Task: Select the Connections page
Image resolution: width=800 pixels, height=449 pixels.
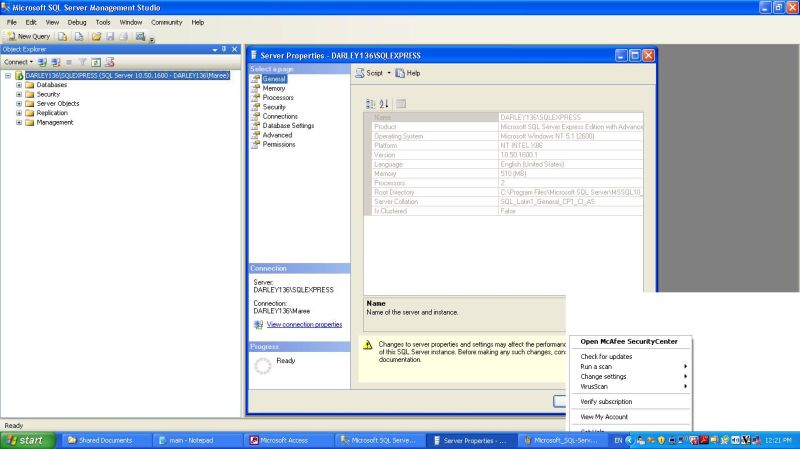Action: [280, 116]
